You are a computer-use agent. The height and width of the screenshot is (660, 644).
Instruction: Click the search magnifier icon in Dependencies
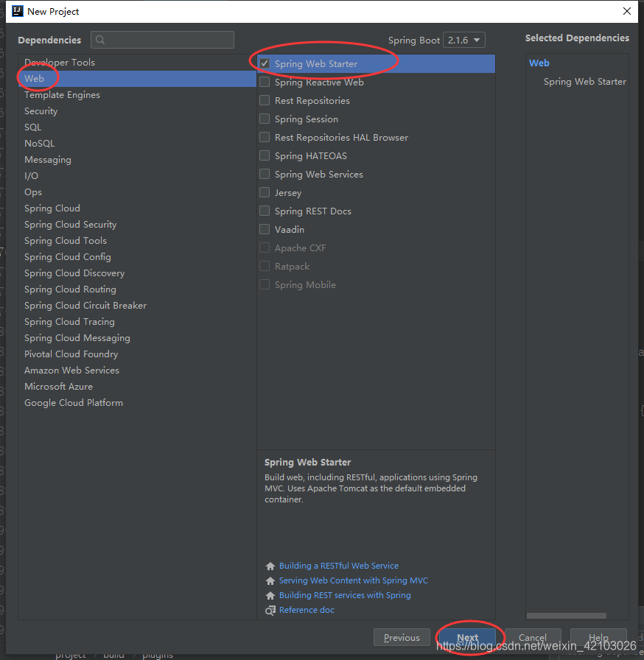point(100,40)
